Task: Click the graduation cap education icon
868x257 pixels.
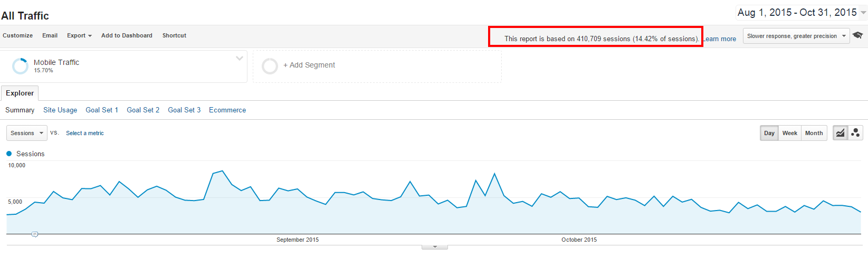Action: (x=858, y=35)
